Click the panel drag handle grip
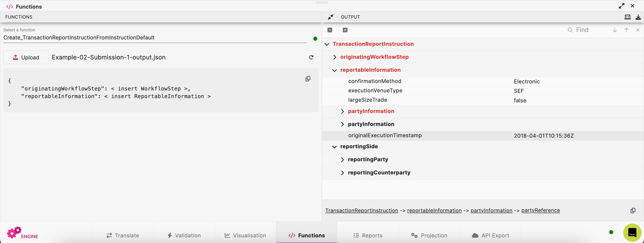The image size is (644, 243). tap(322, 3)
